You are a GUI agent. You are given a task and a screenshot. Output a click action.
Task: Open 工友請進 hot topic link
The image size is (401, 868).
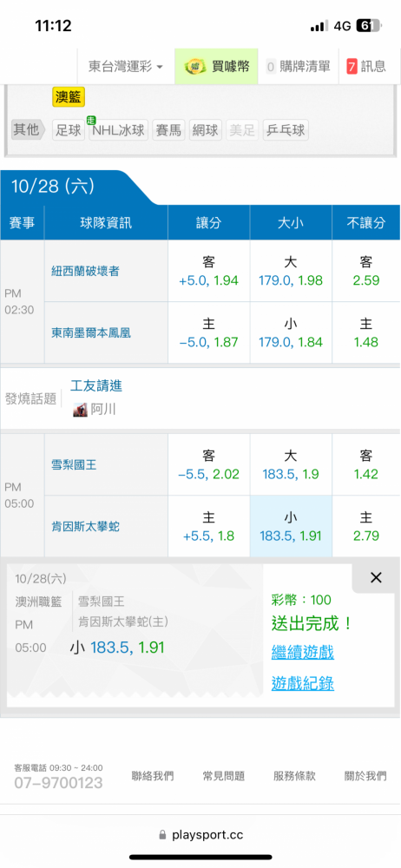[96, 386]
